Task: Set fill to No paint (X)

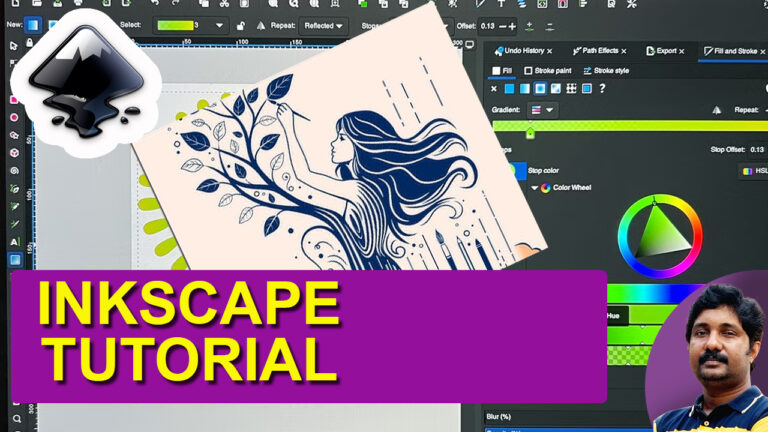Action: [x=494, y=89]
